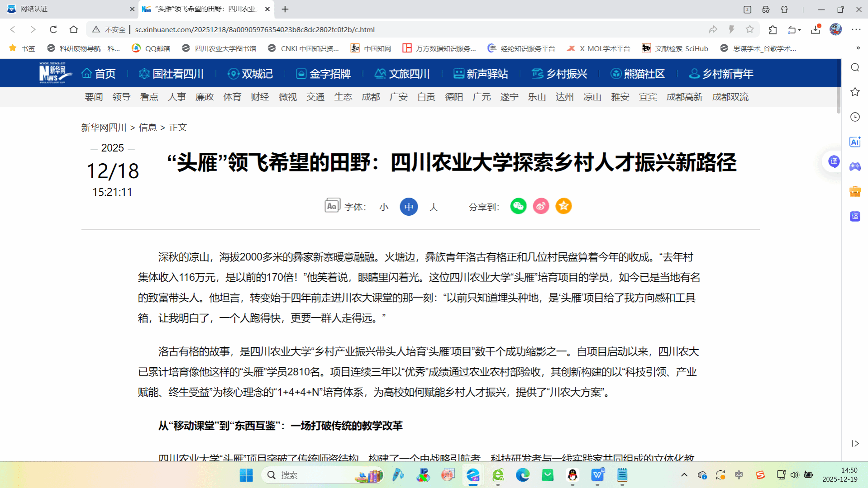Click the browser address bar URL

click(x=254, y=29)
